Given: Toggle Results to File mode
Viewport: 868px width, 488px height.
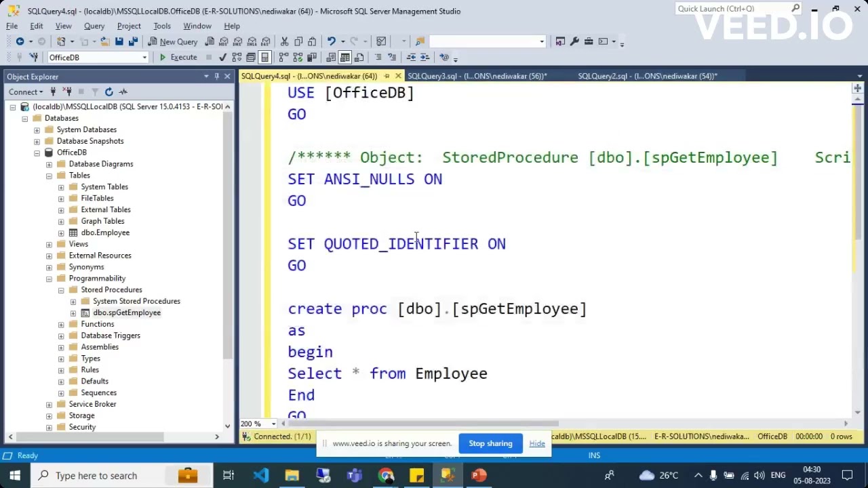Looking at the screenshot, I should tap(359, 57).
